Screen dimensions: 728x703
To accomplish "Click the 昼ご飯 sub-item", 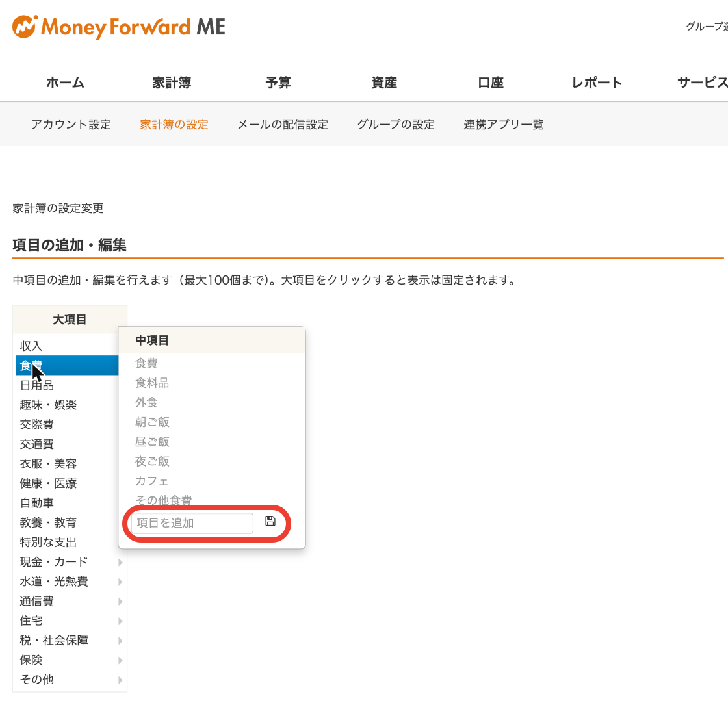I will click(152, 442).
